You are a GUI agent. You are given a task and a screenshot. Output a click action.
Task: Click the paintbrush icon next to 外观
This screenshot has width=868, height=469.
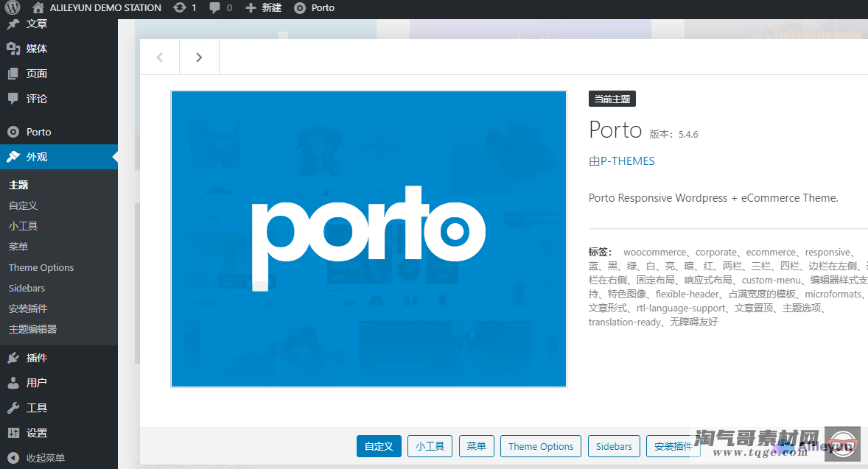pos(13,157)
